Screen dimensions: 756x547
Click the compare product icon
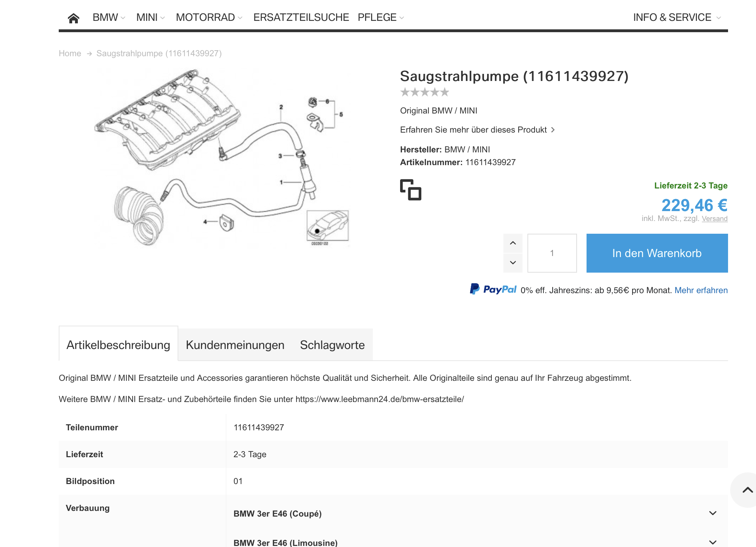pos(411,190)
